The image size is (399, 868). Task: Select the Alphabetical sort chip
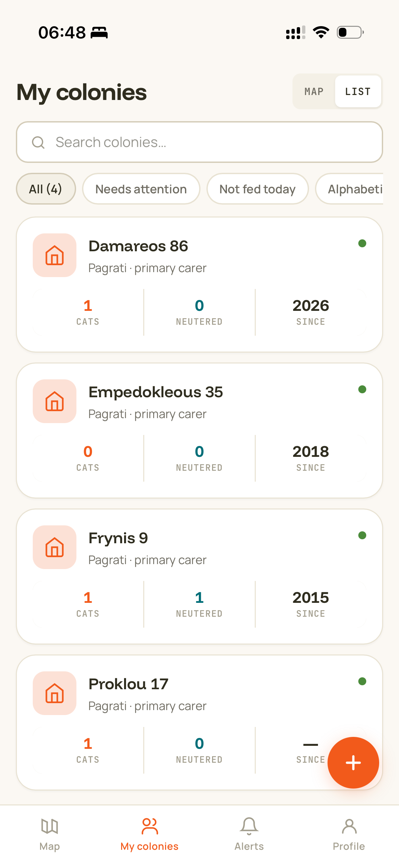tap(350, 189)
